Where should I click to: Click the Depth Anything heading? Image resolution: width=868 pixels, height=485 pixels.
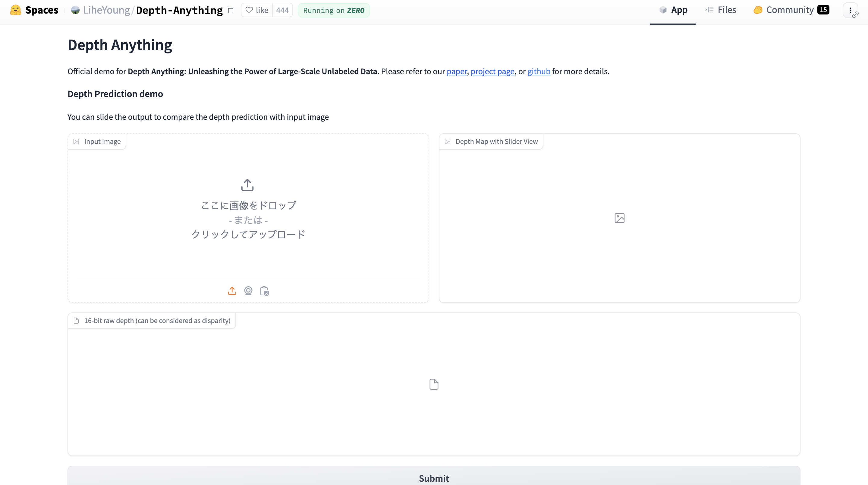point(120,45)
